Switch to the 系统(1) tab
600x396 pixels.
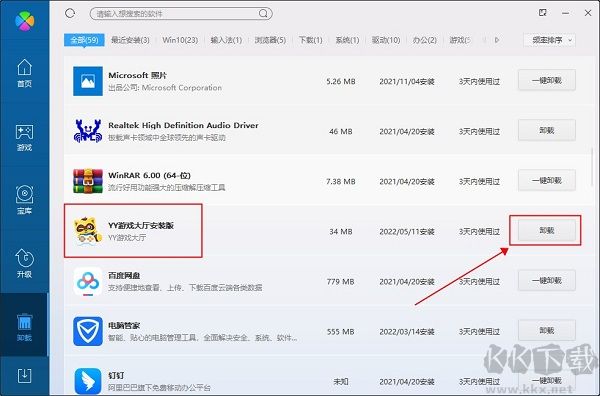tap(347, 40)
